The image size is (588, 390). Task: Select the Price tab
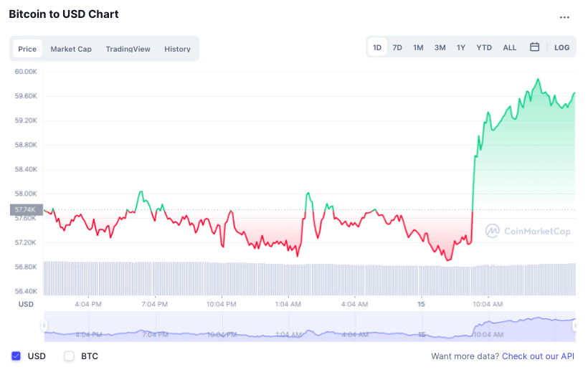(x=27, y=49)
